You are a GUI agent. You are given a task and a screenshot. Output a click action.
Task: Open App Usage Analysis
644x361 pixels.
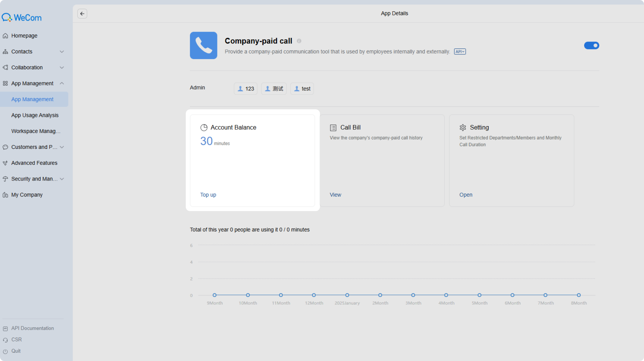coord(35,115)
